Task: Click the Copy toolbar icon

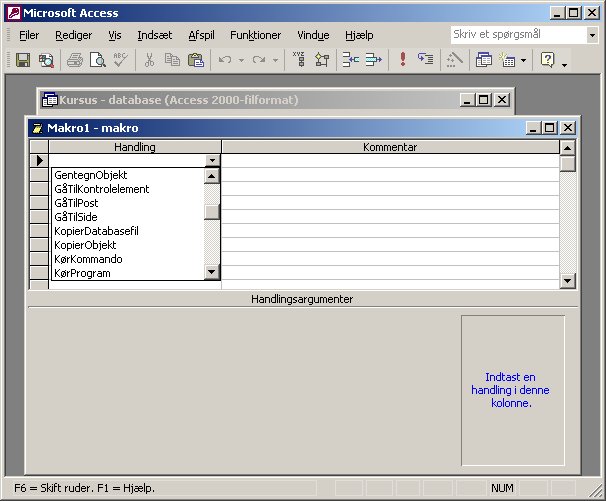Action: [x=172, y=60]
